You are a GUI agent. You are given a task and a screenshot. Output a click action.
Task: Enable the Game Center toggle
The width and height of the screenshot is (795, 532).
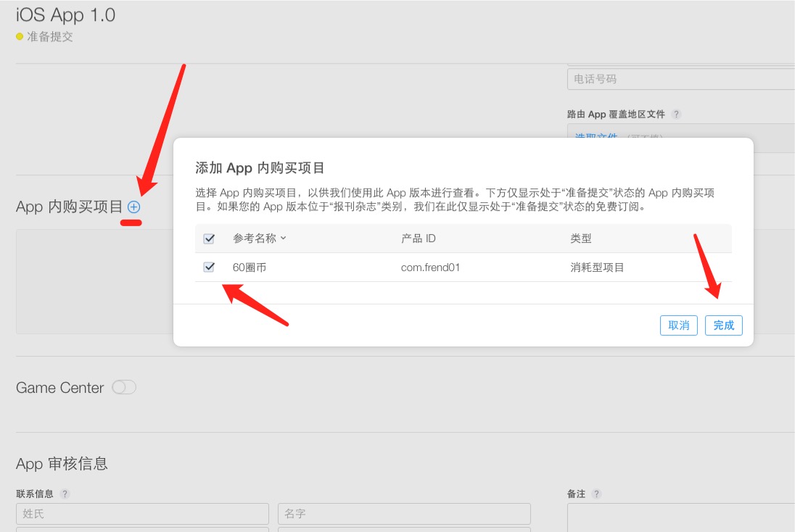click(124, 388)
